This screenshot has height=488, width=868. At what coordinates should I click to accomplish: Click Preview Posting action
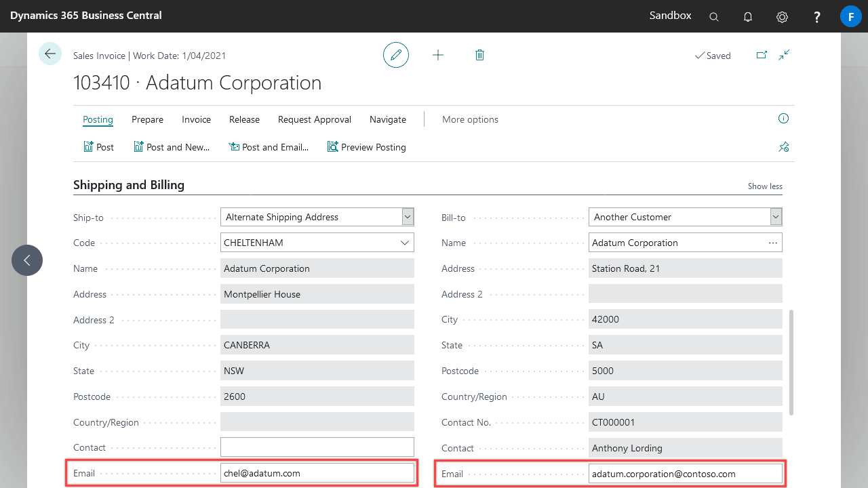coord(366,147)
